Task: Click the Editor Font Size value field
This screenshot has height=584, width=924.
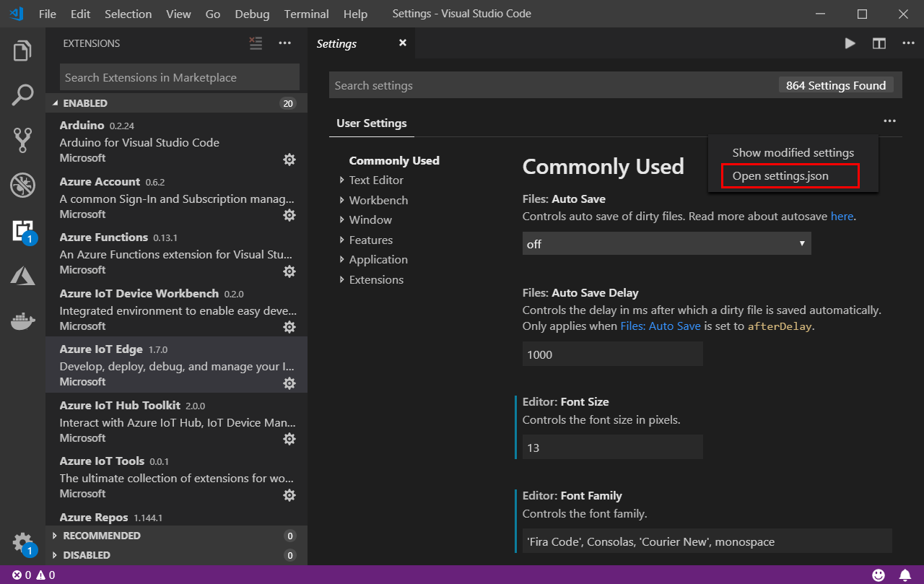Action: pyautogui.click(x=613, y=448)
